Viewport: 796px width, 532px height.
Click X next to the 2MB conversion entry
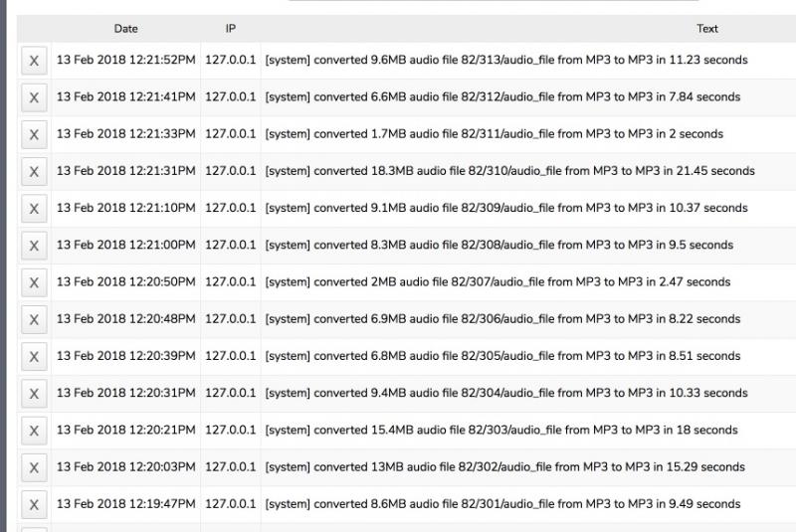[34, 282]
